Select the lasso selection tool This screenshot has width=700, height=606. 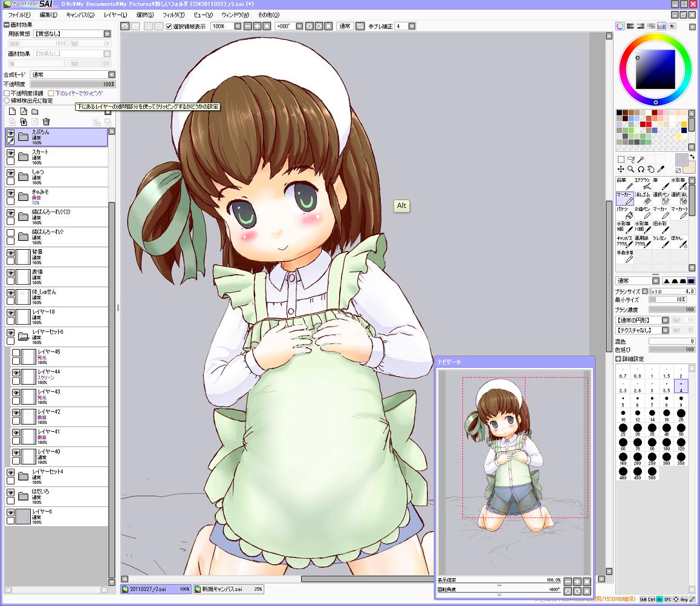pyautogui.click(x=631, y=160)
